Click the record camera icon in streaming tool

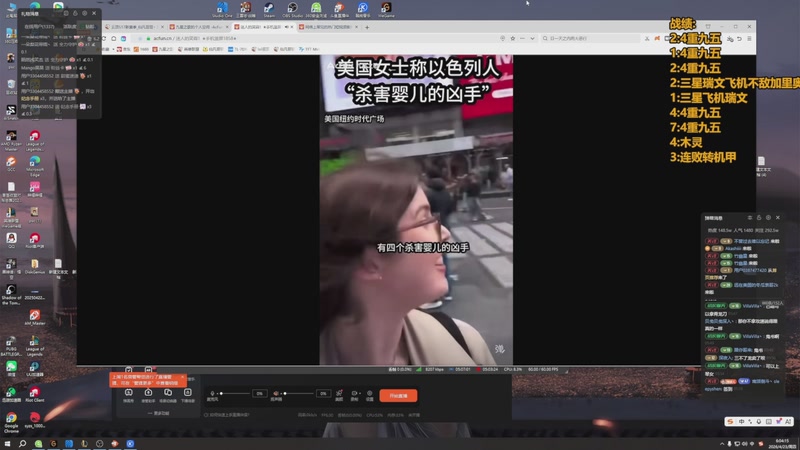tap(354, 395)
